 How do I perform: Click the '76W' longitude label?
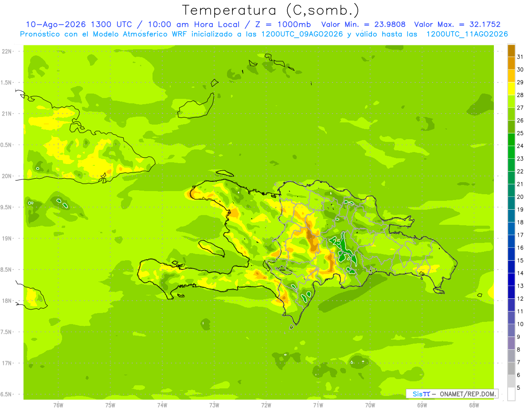pos(58,405)
